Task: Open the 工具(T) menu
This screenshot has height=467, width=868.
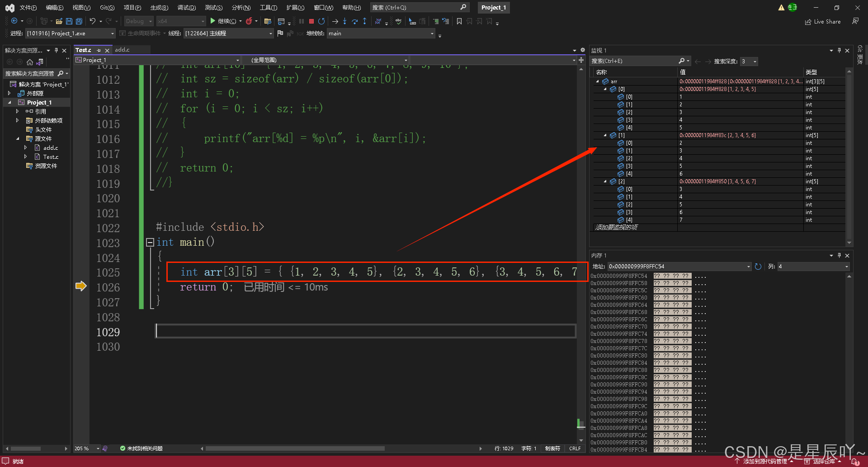Action: point(268,8)
